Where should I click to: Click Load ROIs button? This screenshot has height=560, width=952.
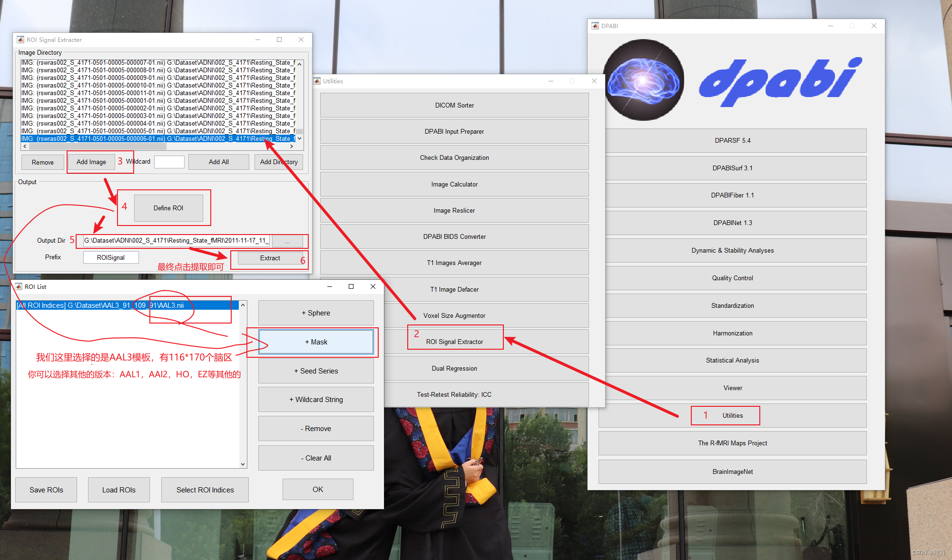(x=119, y=490)
